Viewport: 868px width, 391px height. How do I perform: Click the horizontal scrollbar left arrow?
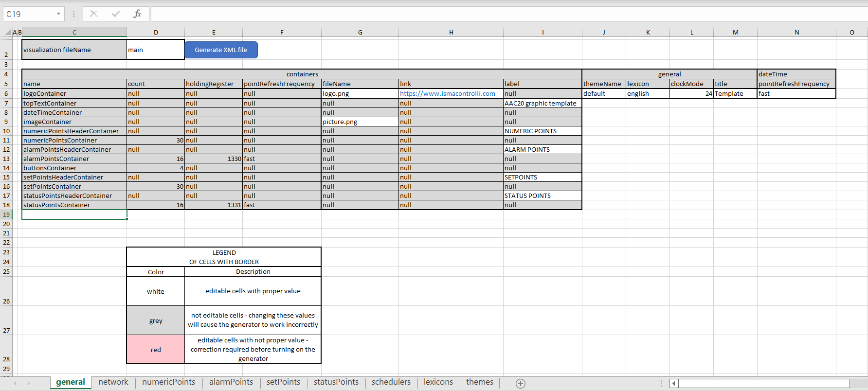pyautogui.click(x=674, y=383)
